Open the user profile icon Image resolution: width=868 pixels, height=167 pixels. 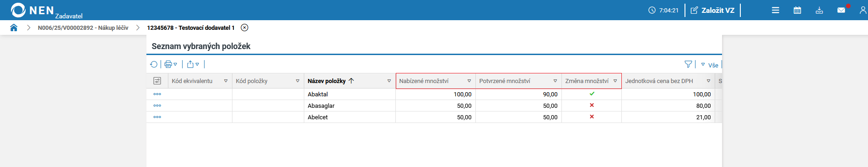pyautogui.click(x=863, y=10)
